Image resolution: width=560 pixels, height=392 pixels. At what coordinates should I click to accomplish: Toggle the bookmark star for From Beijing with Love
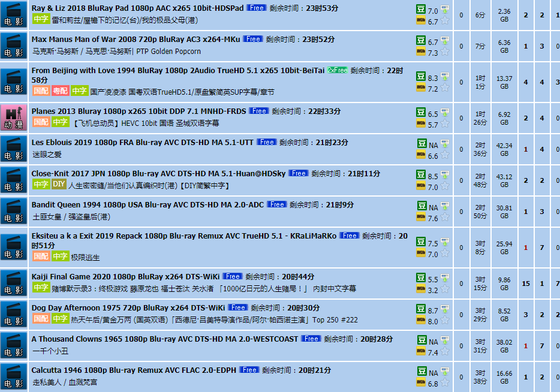tap(445, 88)
